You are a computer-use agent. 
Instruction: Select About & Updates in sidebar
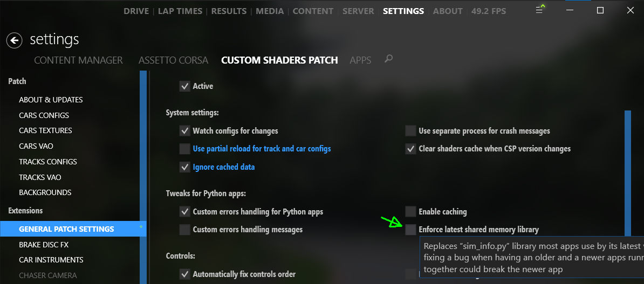51,100
